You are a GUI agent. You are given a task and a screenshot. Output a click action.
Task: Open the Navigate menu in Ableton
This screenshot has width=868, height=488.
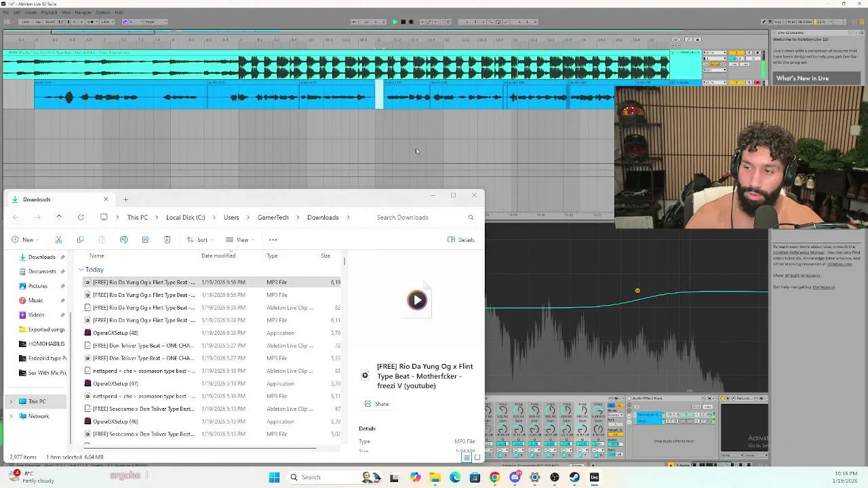click(x=83, y=12)
